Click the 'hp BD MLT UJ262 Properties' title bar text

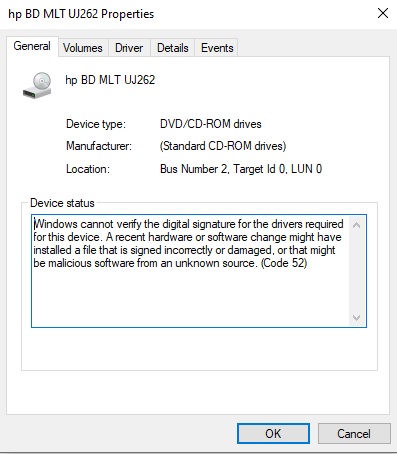[x=81, y=14]
